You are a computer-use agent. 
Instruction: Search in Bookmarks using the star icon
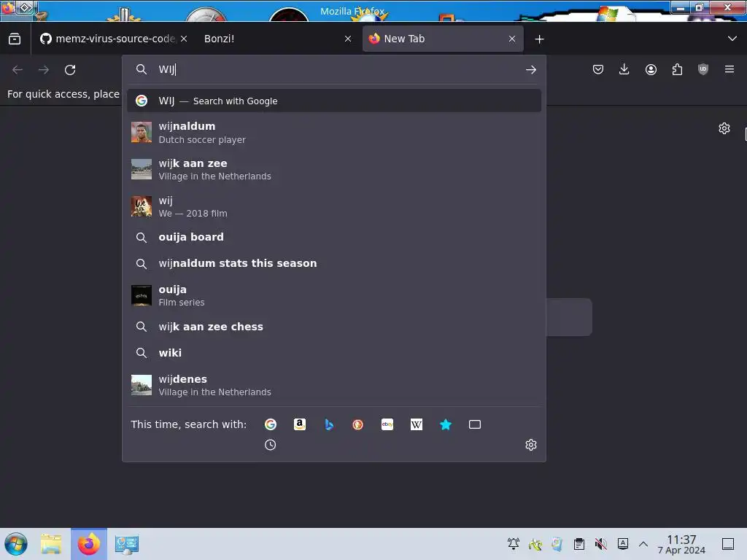[x=446, y=424]
